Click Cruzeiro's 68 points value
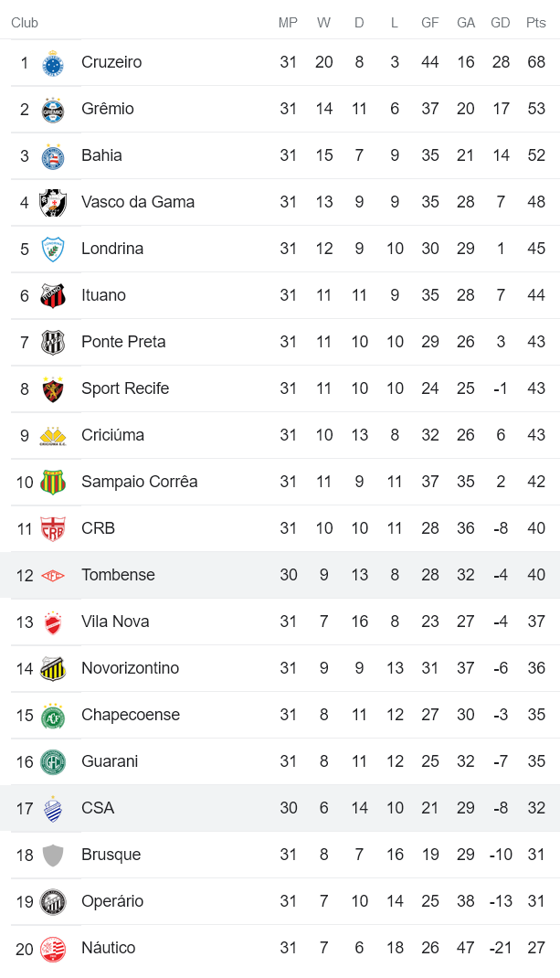Viewport: 560px width, 978px height. [535, 62]
